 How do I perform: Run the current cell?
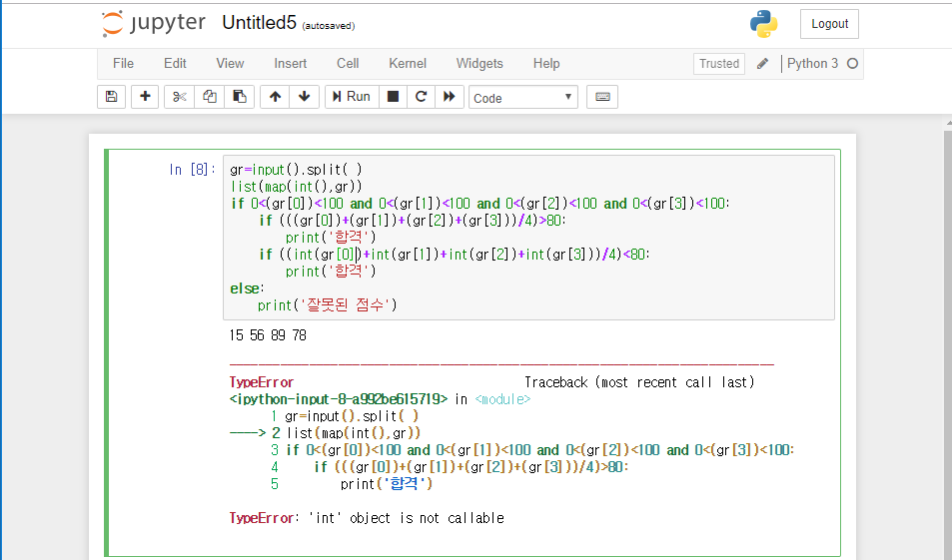coord(353,97)
